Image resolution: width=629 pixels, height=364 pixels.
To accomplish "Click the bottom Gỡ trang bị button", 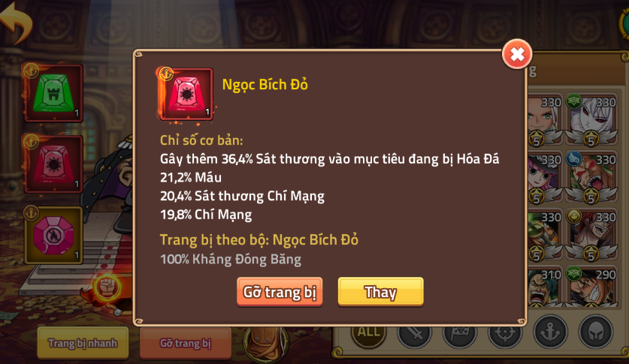I will [186, 343].
